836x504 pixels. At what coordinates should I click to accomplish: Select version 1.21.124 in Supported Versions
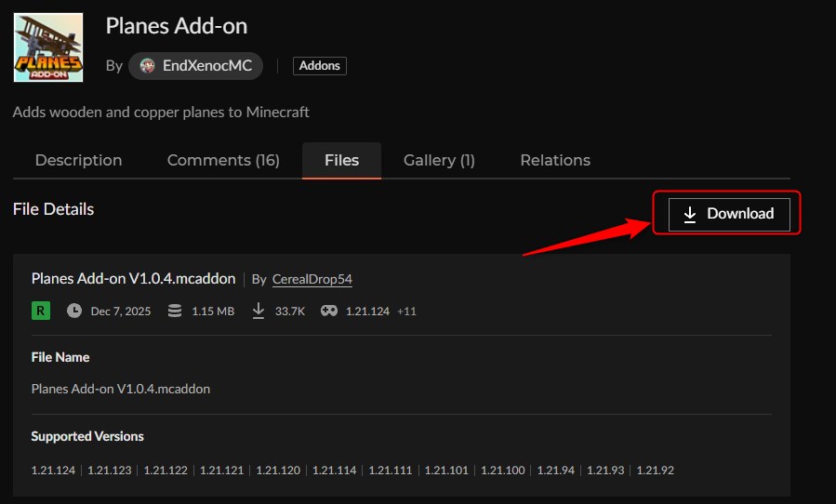(x=53, y=471)
